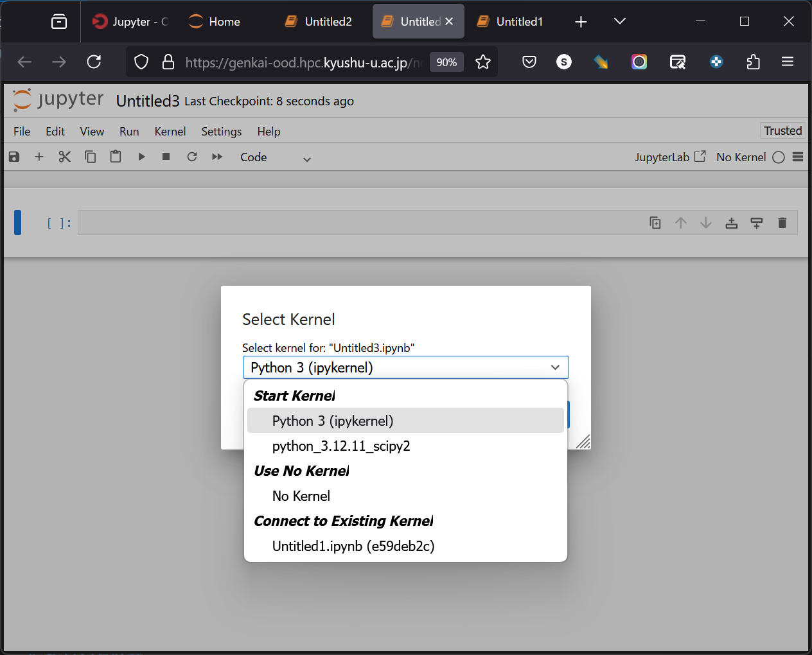Switch to the Jupyter browser tab
The image size is (812, 655).
(130, 21)
